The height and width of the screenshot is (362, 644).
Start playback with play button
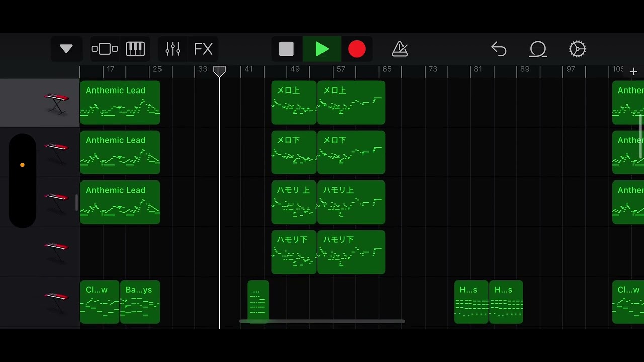322,49
